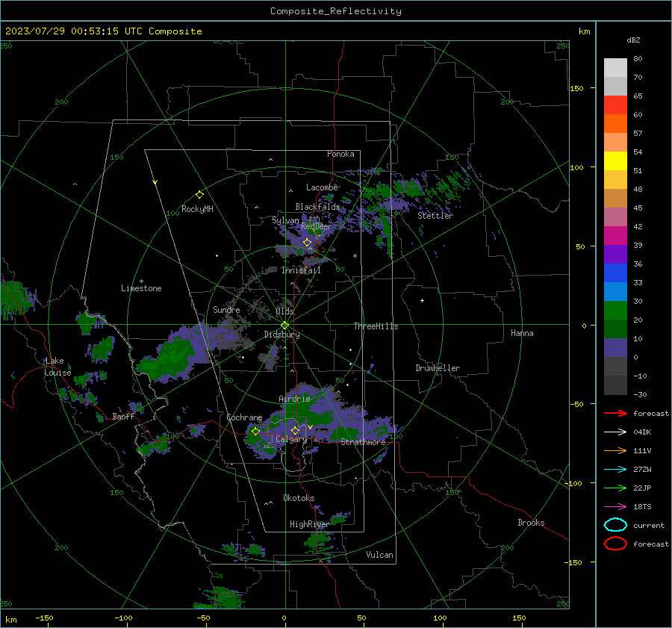This screenshot has height=628, width=672.
Task: Click the Cochrane label on map
Action: 244,417
